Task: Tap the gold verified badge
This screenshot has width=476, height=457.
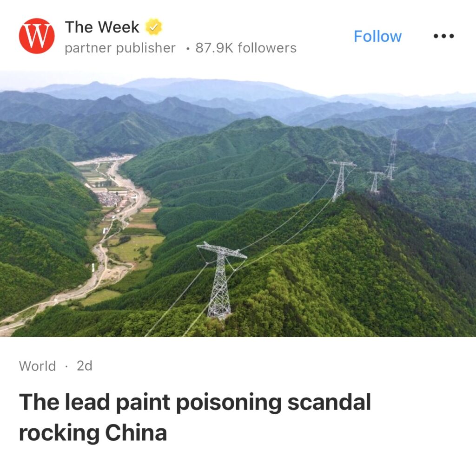Action: point(153,27)
